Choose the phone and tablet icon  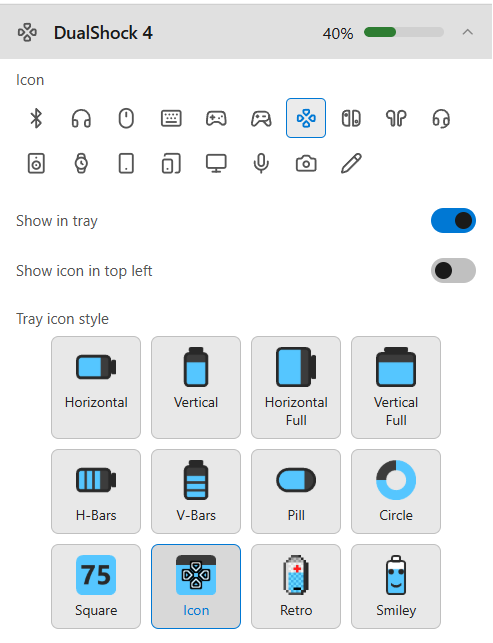pos(171,164)
